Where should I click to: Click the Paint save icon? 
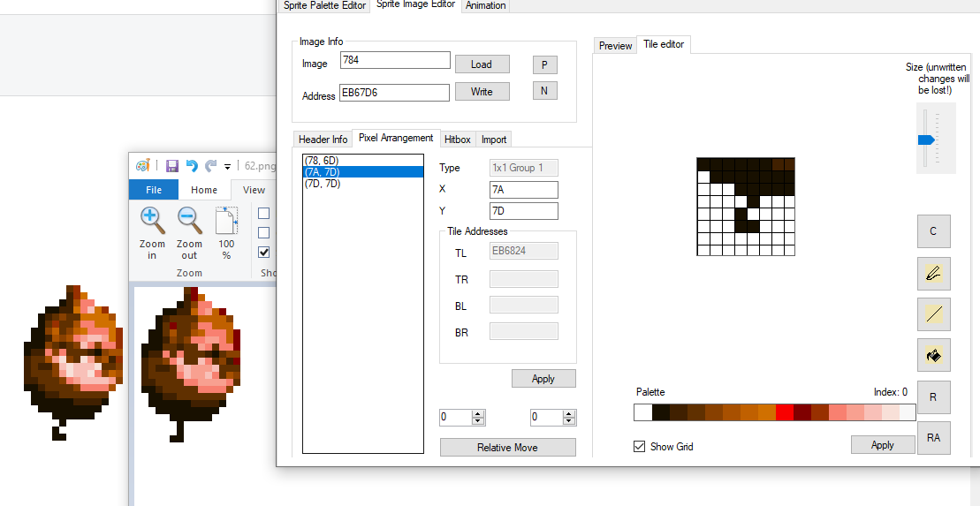click(x=172, y=166)
